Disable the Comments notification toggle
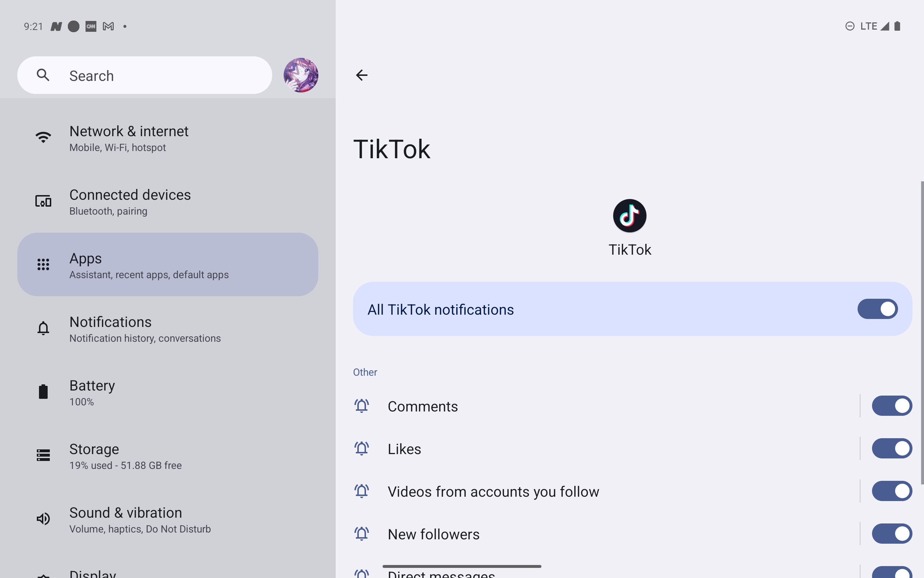Image resolution: width=924 pixels, height=578 pixels. [x=892, y=406]
